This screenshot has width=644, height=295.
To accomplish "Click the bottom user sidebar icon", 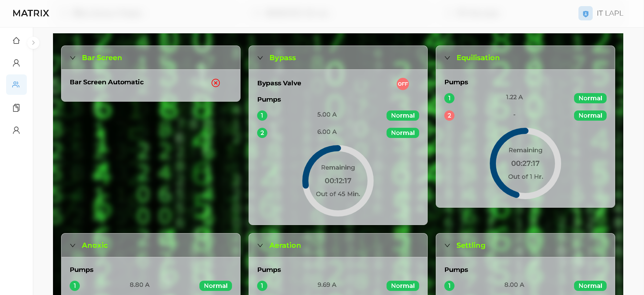I will [16, 130].
